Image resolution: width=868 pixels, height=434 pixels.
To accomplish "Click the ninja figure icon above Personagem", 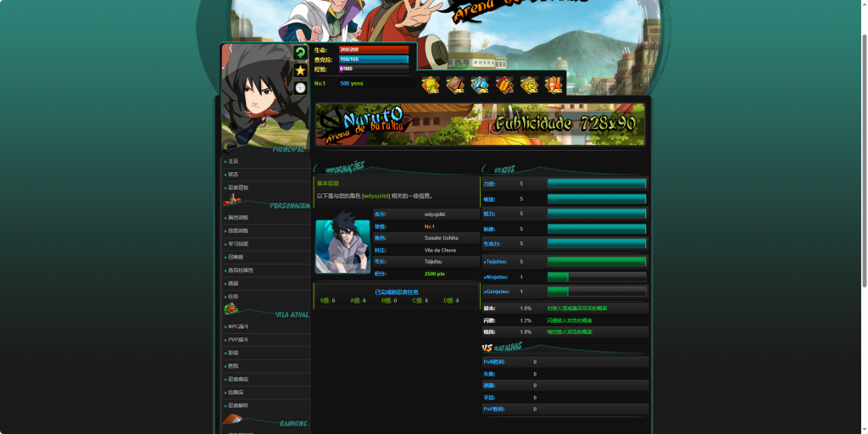I will [231, 199].
